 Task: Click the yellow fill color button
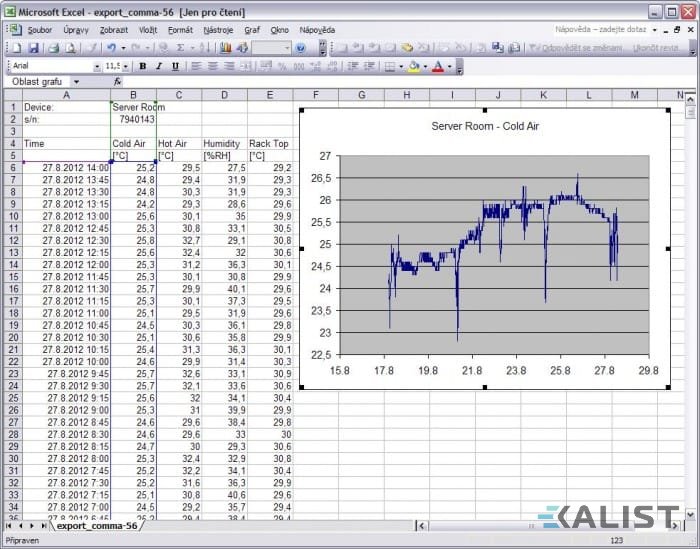414,66
